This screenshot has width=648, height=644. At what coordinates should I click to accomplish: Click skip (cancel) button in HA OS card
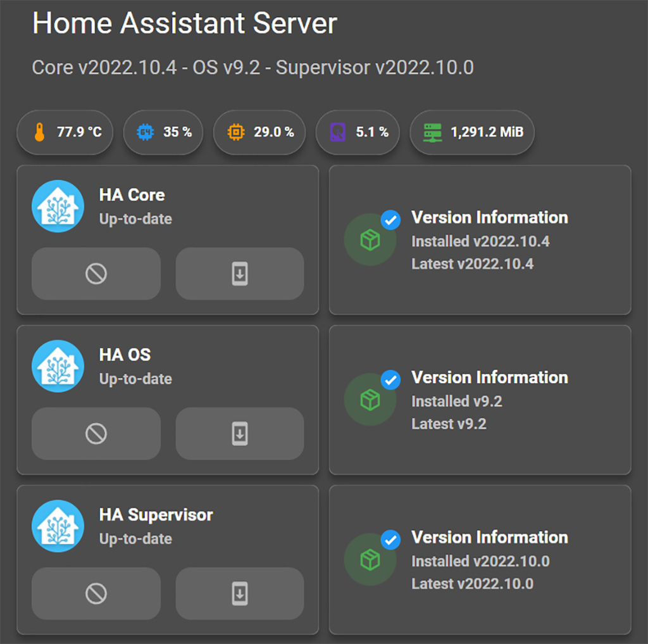(96, 434)
